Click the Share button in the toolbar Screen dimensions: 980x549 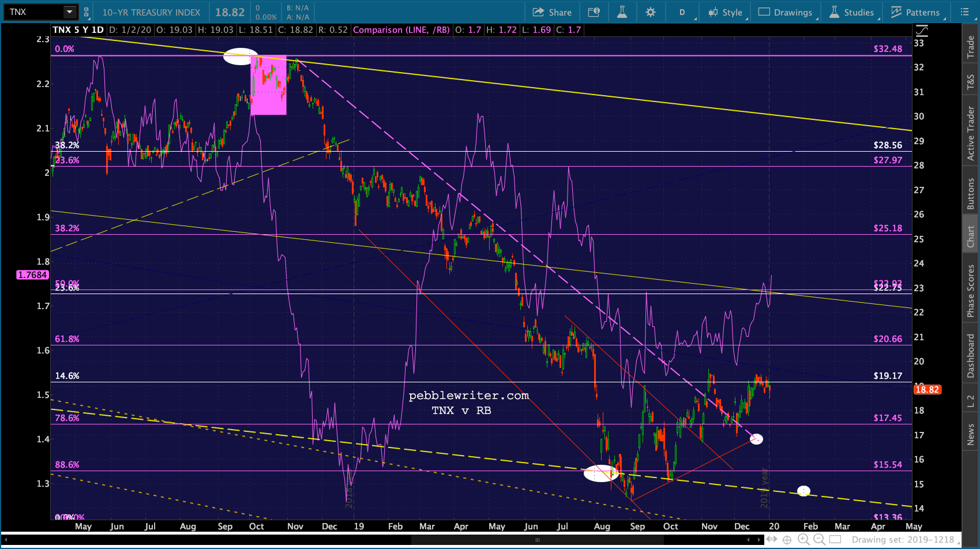pos(552,12)
